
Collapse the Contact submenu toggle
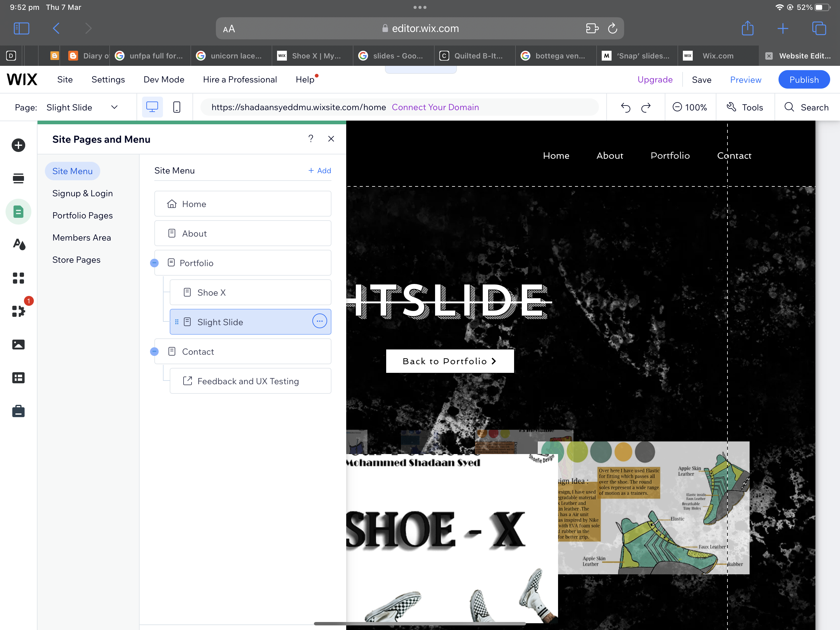154,352
